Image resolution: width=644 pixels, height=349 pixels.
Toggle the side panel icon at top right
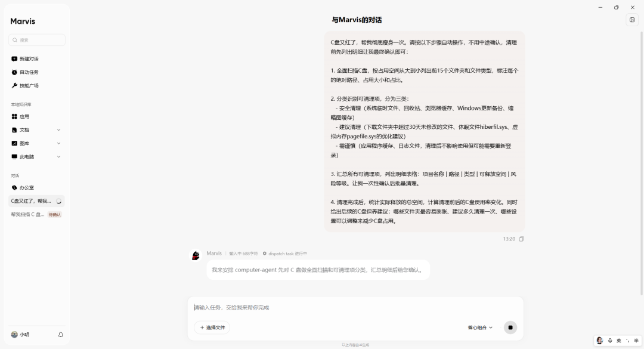pyautogui.click(x=632, y=20)
